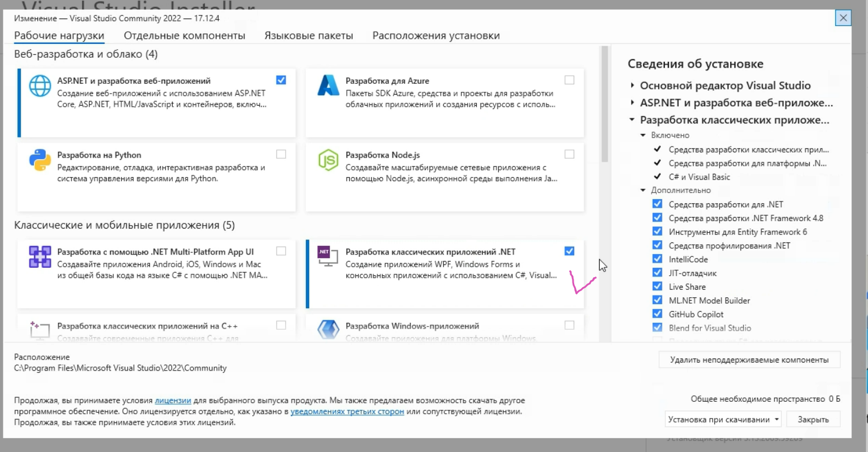Uncheck the ML.NET Model Builder checkbox

tap(657, 300)
